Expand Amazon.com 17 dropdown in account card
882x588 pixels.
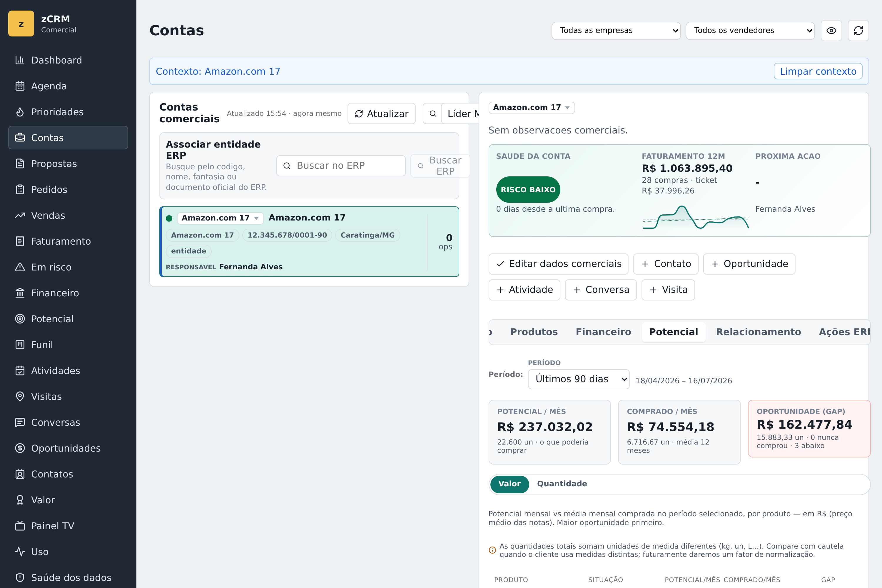pyautogui.click(x=220, y=218)
